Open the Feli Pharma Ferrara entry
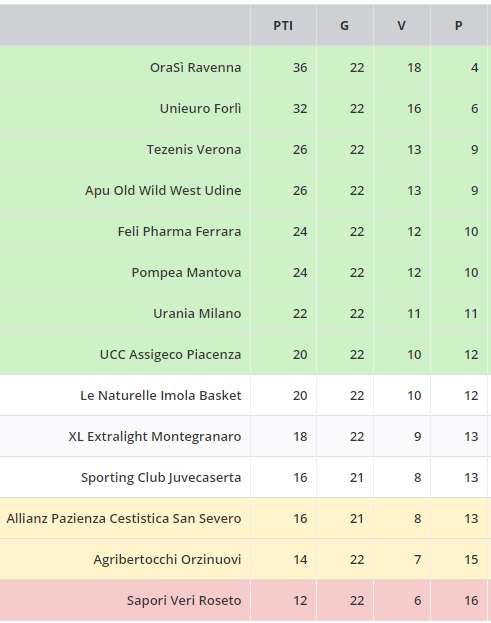The height and width of the screenshot is (623, 491). [x=179, y=231]
